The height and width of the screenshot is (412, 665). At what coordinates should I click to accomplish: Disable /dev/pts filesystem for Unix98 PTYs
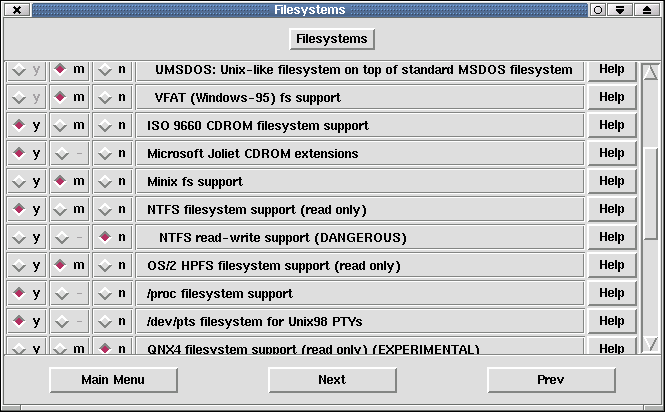112,322
